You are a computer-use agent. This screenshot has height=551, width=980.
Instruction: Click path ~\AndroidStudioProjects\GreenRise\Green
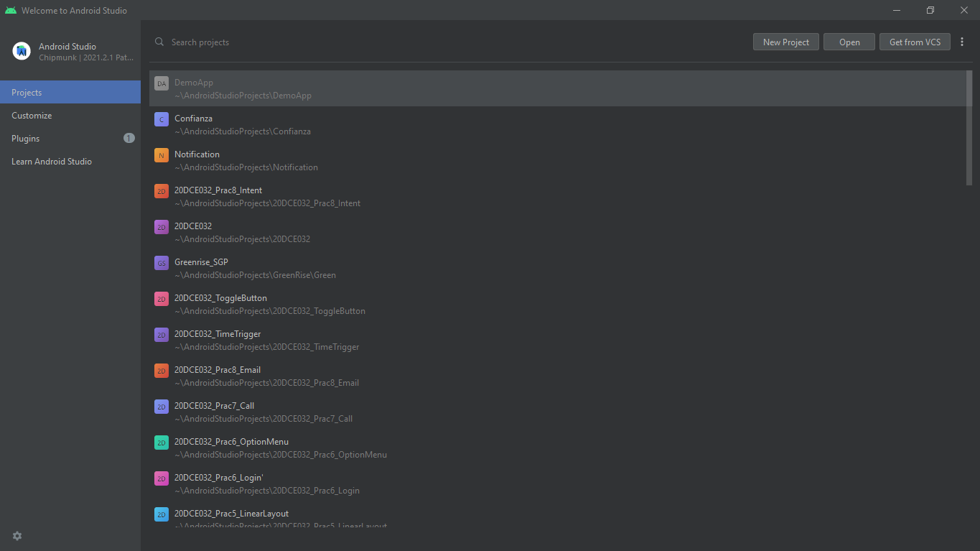tap(255, 275)
